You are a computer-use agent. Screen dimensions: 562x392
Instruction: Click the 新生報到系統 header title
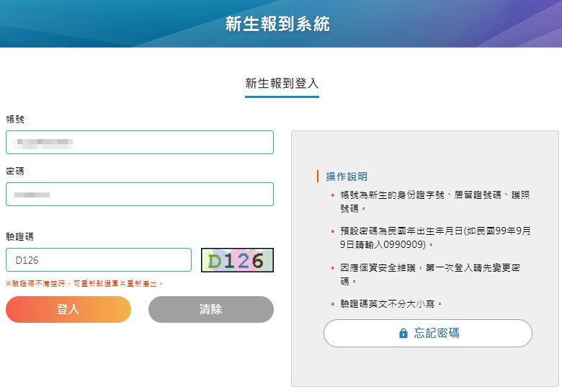[277, 24]
